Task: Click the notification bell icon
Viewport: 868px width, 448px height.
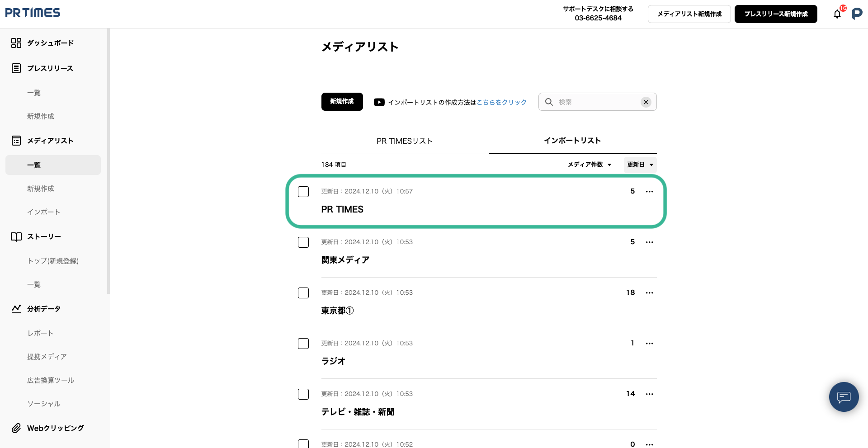Action: pos(837,14)
